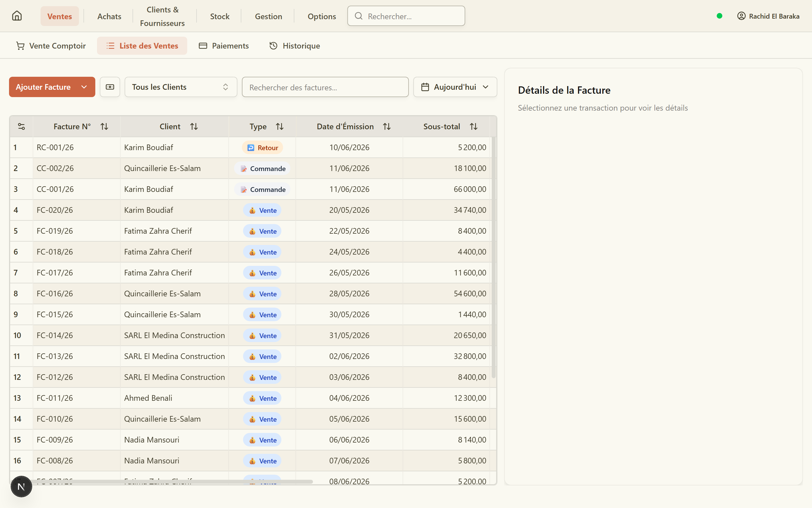
Task: Click Vente badge for FC-016/26
Action: [x=262, y=294]
